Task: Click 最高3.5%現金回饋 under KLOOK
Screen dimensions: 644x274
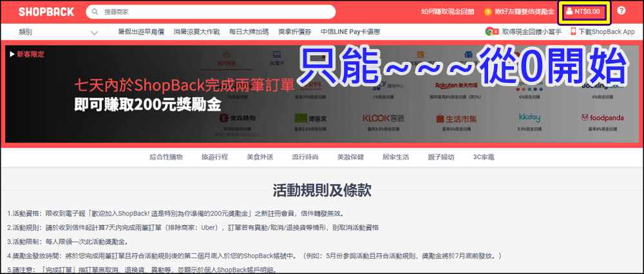Action: click(383, 129)
